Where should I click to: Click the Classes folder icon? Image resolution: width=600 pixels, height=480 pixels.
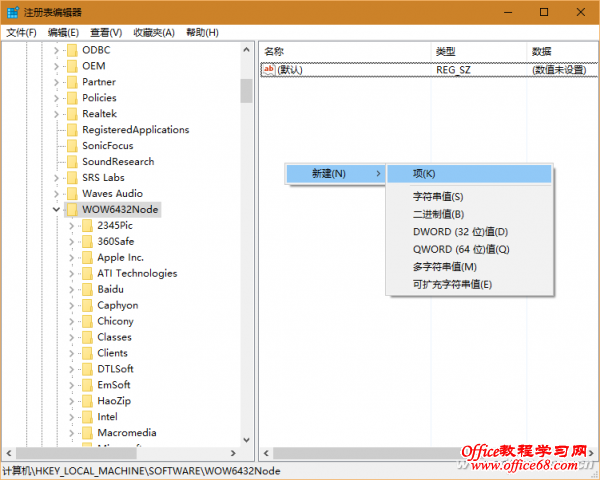(x=87, y=337)
